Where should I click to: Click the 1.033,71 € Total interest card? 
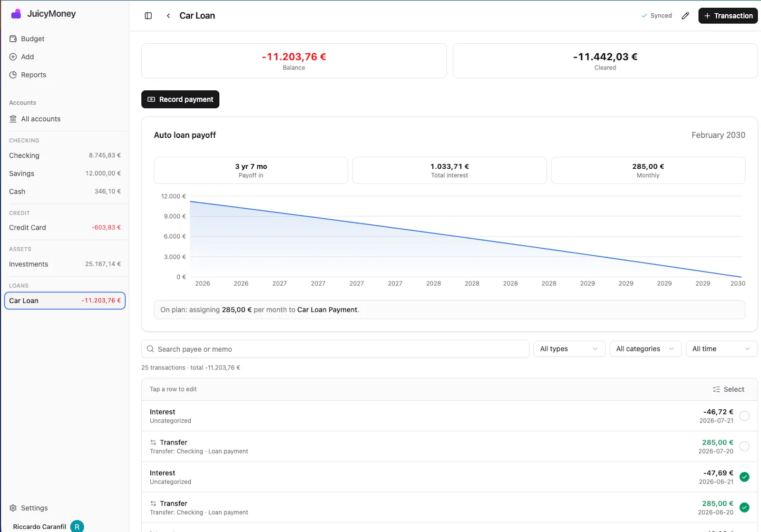(x=449, y=171)
